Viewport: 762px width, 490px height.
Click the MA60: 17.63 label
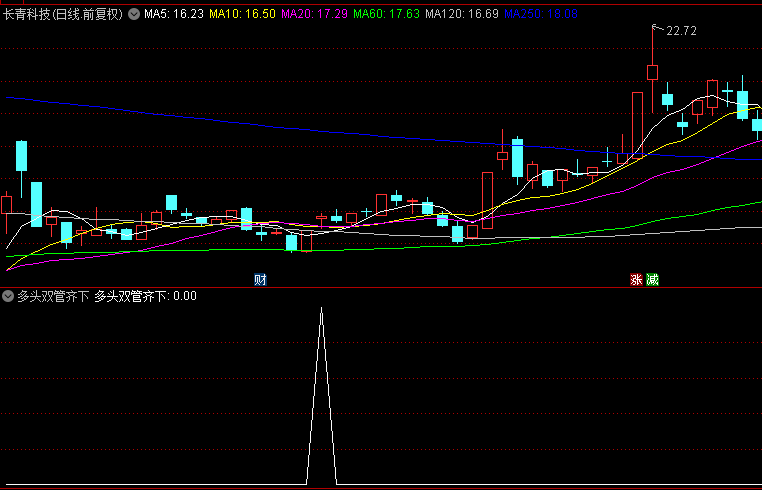tap(386, 14)
